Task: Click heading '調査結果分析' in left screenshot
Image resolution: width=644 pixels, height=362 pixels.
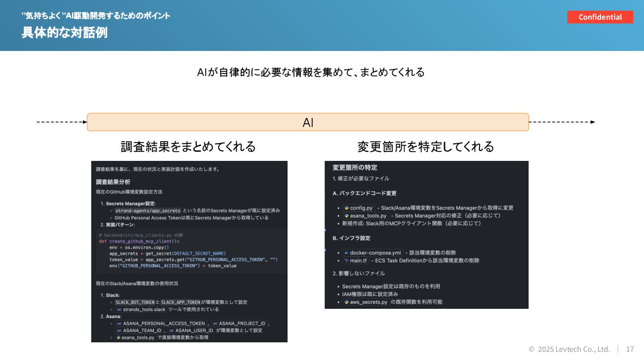Action: [113, 182]
